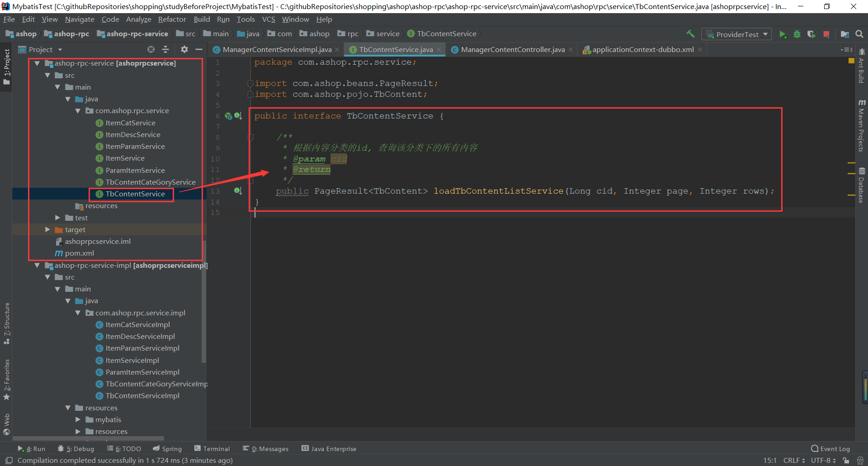Open Ant Build side panel
The height and width of the screenshot is (466, 868).
[862, 66]
